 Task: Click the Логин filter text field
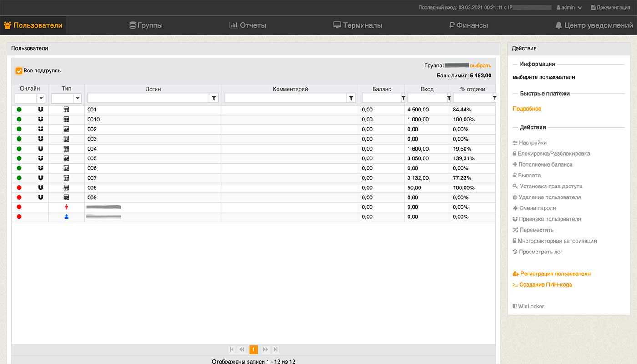pyautogui.click(x=148, y=98)
